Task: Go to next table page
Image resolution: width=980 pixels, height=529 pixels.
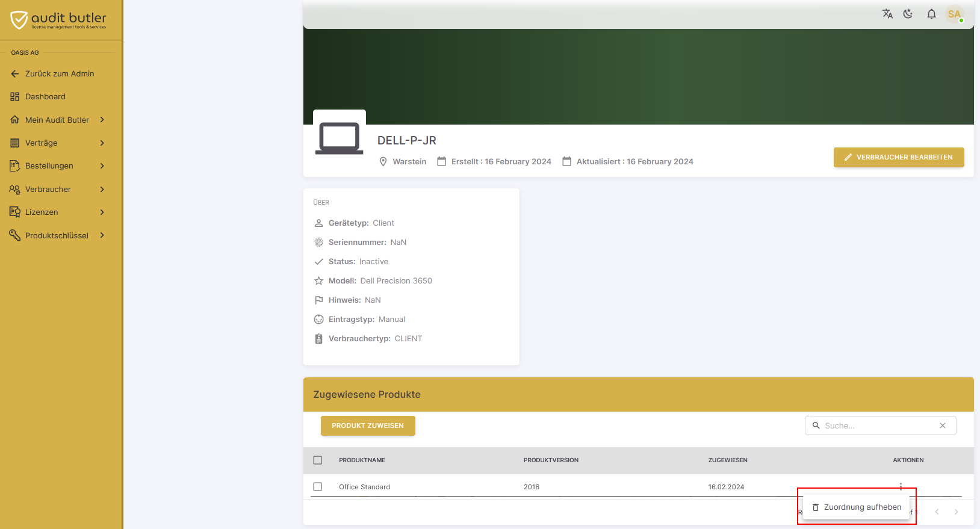Action: [956, 512]
